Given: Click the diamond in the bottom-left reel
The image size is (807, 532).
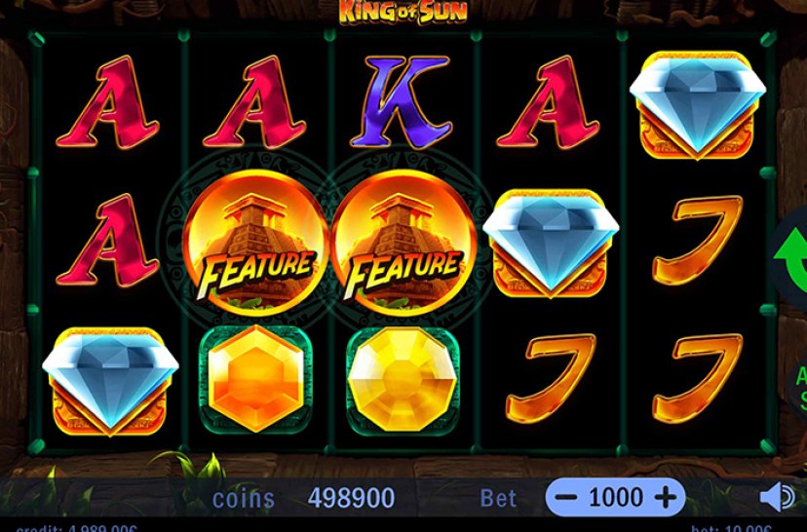Looking at the screenshot, I should pos(110,380).
